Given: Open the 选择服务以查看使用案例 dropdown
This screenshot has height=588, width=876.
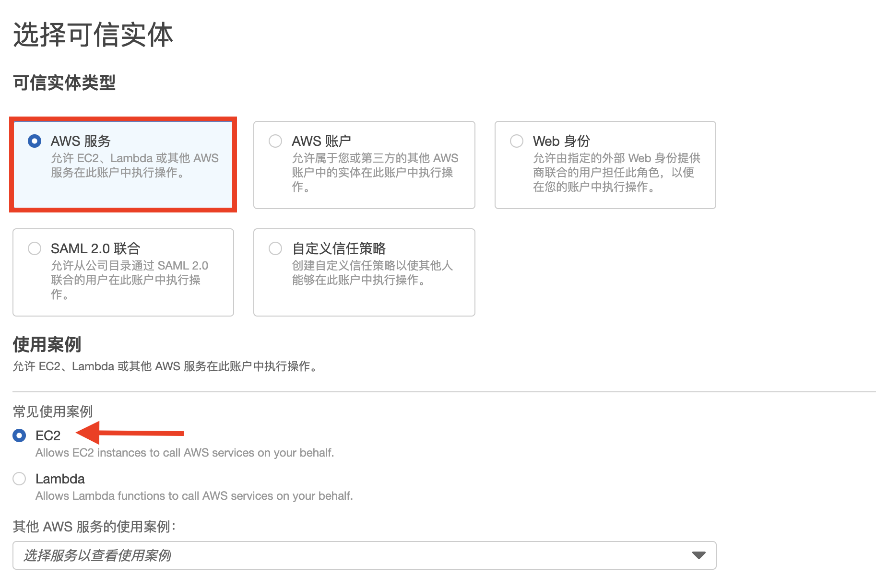Looking at the screenshot, I should coord(364,555).
